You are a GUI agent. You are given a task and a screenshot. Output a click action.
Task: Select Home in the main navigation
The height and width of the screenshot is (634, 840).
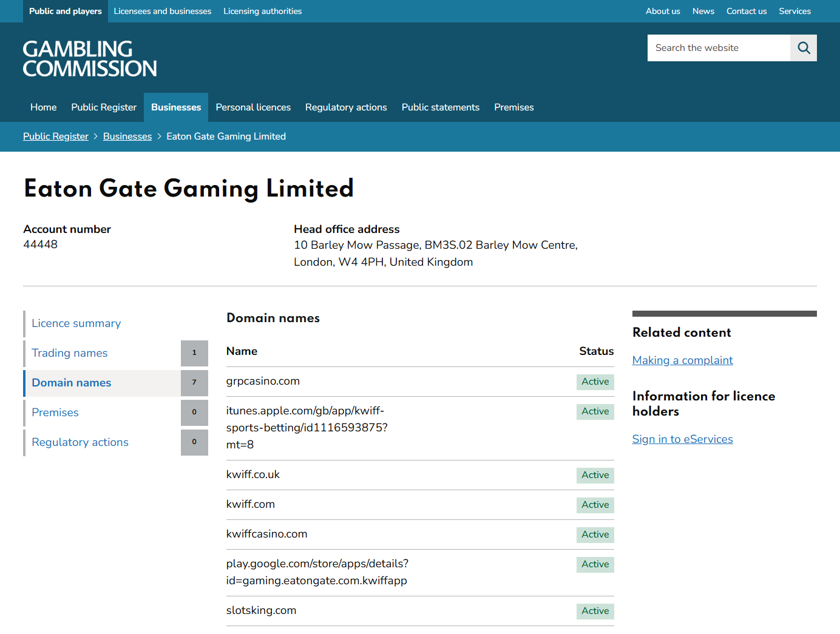click(x=44, y=107)
